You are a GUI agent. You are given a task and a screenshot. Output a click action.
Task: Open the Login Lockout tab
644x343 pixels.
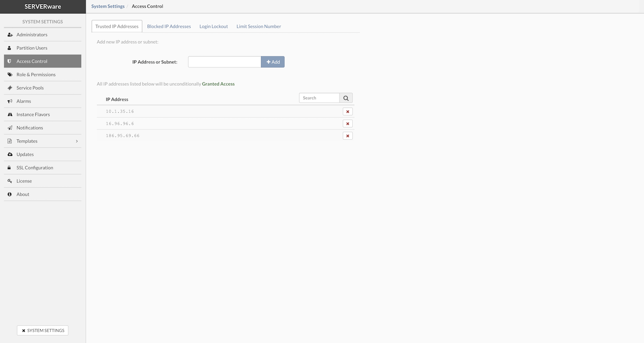213,27
